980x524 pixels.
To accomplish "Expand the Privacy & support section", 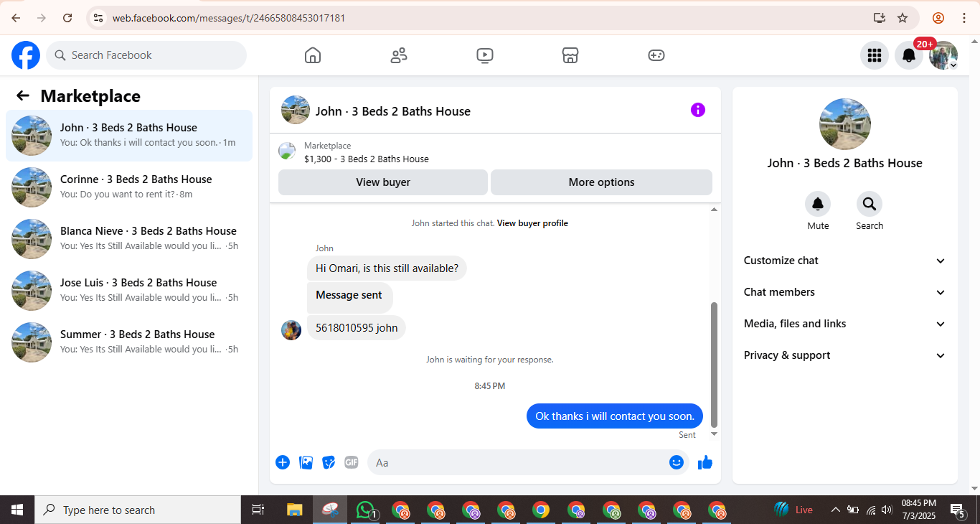I will [x=845, y=355].
